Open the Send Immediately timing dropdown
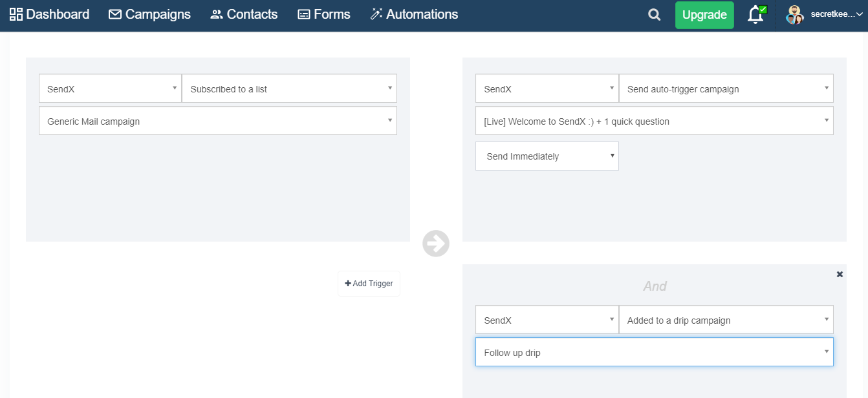Viewport: 868px width, 398px height. point(547,156)
